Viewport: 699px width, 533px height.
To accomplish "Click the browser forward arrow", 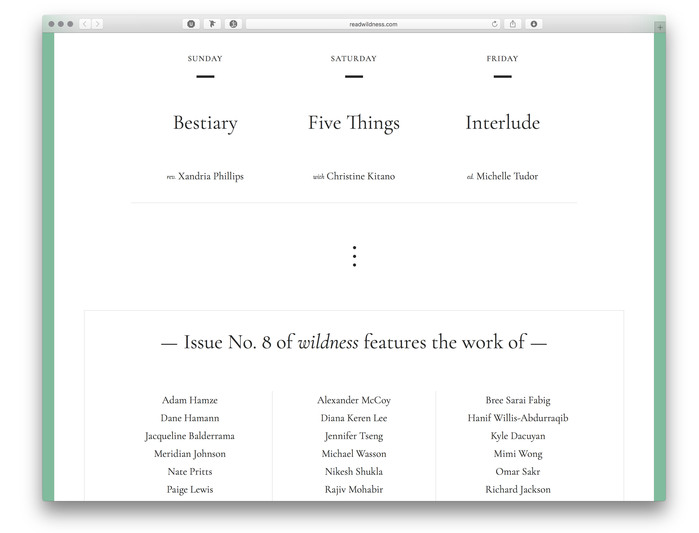I will pyautogui.click(x=97, y=24).
